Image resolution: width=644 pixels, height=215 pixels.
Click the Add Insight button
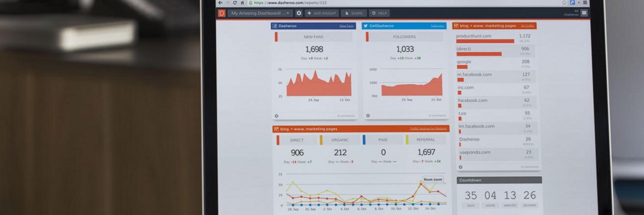(x=322, y=13)
